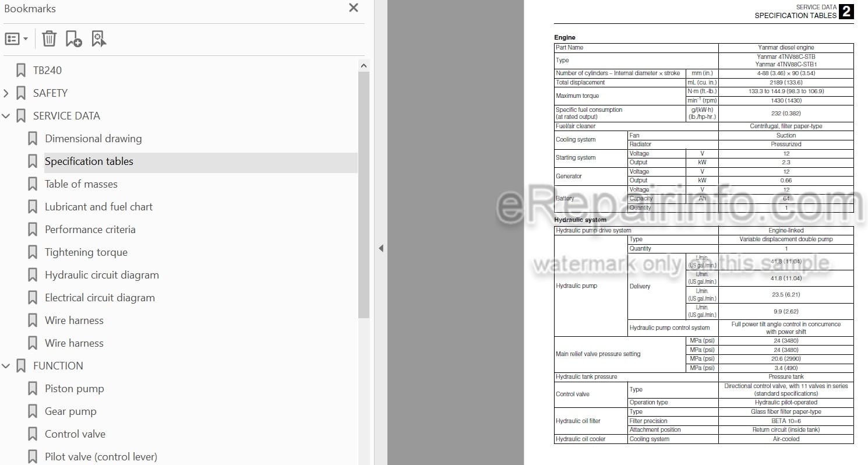This screenshot has width=868, height=465.
Task: Click the 'Variable displacement double pump' cell
Action: pyautogui.click(x=786, y=239)
